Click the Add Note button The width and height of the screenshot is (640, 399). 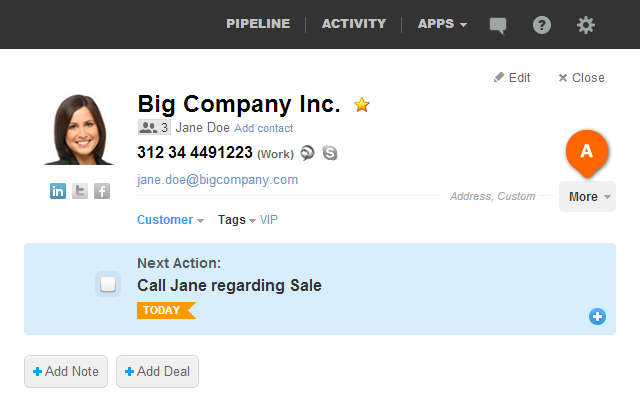pos(66,371)
